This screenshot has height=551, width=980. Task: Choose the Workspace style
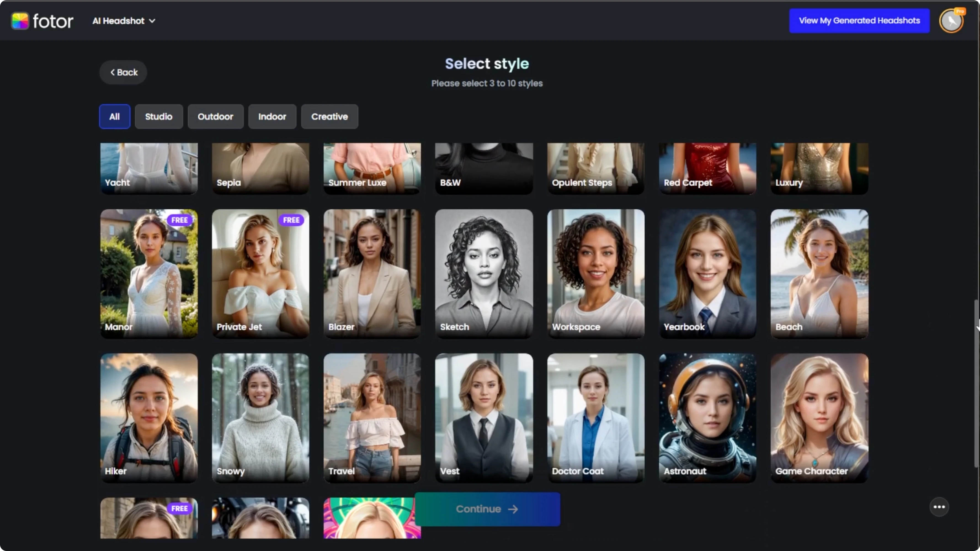(596, 274)
